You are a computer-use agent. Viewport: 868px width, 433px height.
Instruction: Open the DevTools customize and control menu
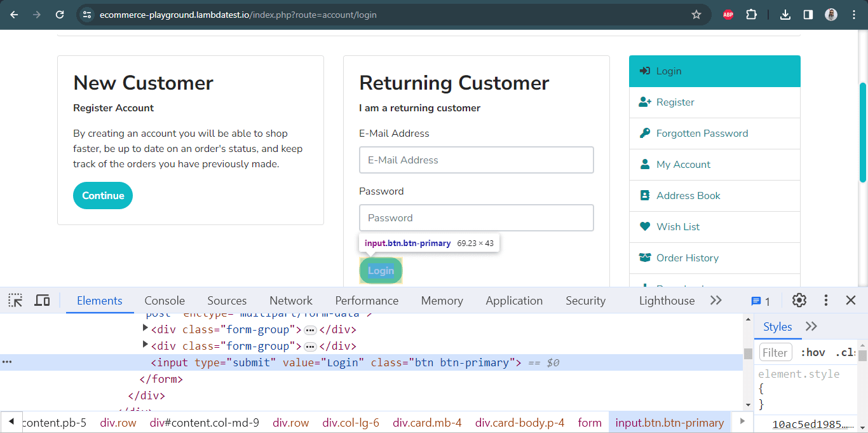[824, 299]
